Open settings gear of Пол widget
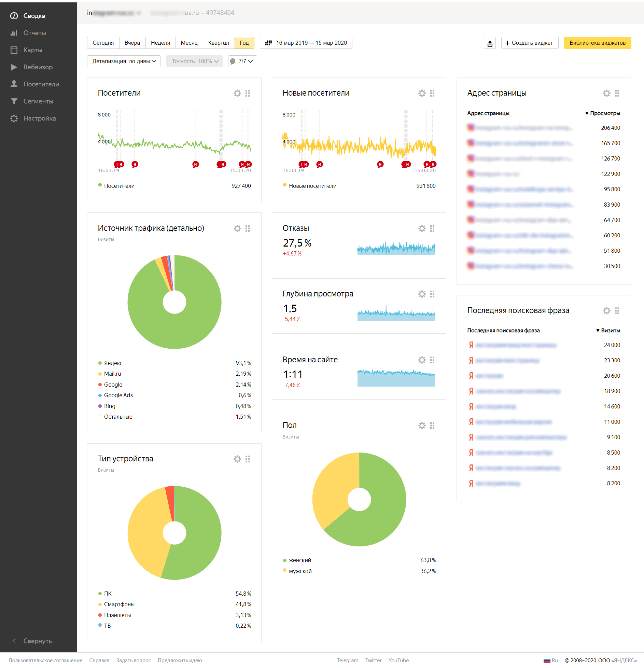The image size is (644, 668). click(x=422, y=426)
